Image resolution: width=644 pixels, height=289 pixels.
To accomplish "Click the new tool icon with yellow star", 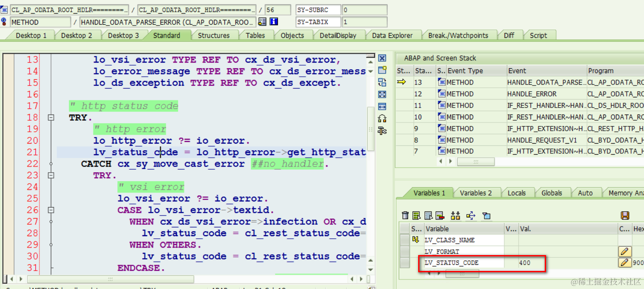I will click(x=382, y=70).
